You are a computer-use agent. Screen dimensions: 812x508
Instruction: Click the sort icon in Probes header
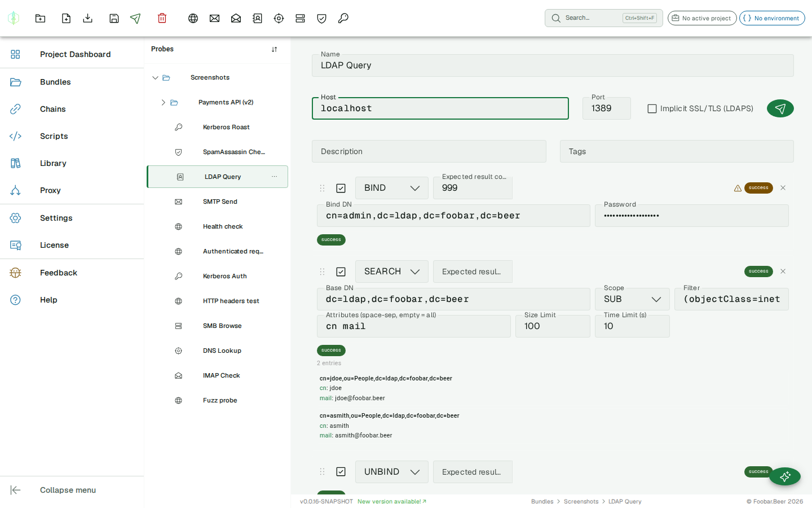pos(274,49)
